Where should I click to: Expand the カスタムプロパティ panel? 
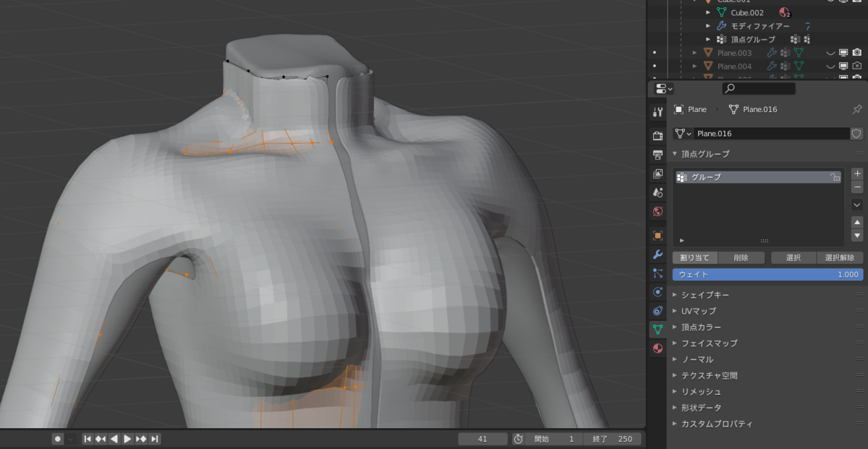coord(675,424)
